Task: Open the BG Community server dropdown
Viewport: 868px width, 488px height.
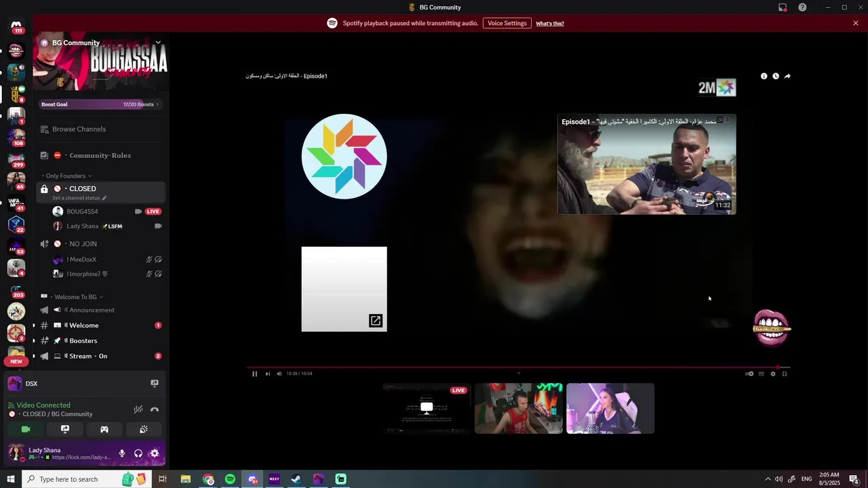Action: (158, 43)
